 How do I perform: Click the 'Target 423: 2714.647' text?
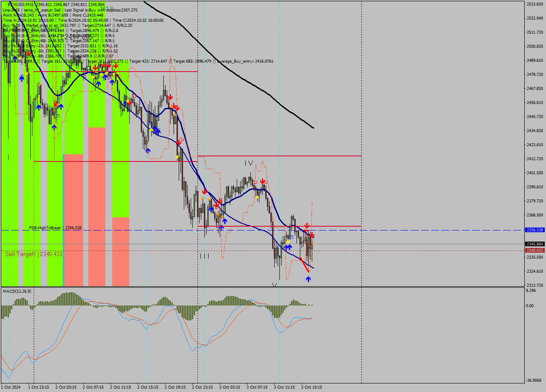point(148,61)
